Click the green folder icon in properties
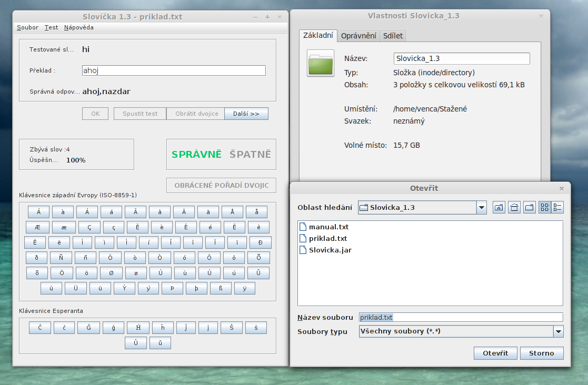Screen dimensions: 588x385 [321, 64]
